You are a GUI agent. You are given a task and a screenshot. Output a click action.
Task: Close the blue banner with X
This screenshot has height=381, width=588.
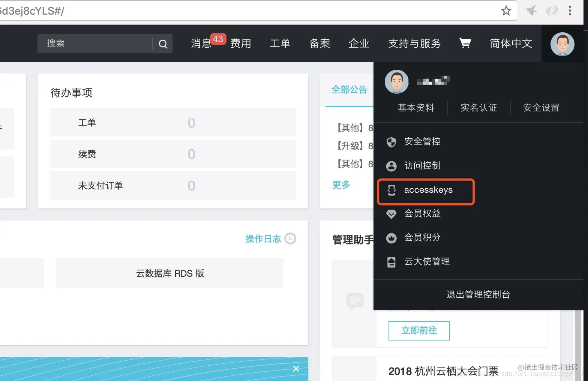point(296,369)
